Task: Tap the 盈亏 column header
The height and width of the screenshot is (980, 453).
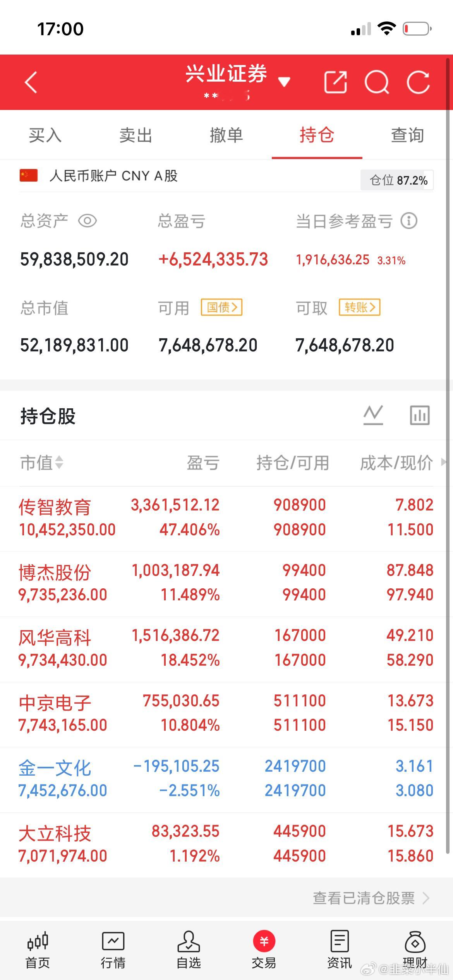Action: [x=203, y=463]
